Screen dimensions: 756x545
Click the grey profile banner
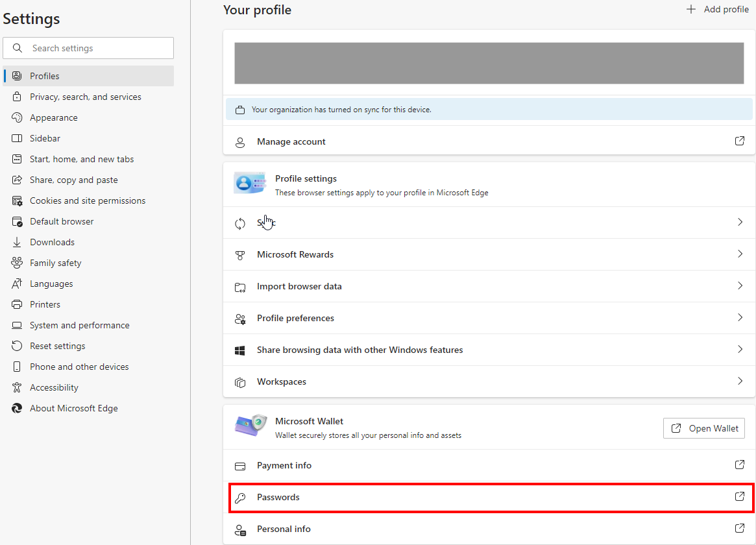(x=489, y=63)
